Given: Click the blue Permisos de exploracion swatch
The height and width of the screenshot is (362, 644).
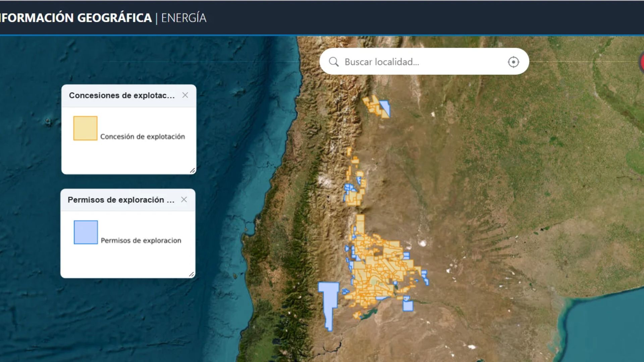Looking at the screenshot, I should [x=86, y=232].
